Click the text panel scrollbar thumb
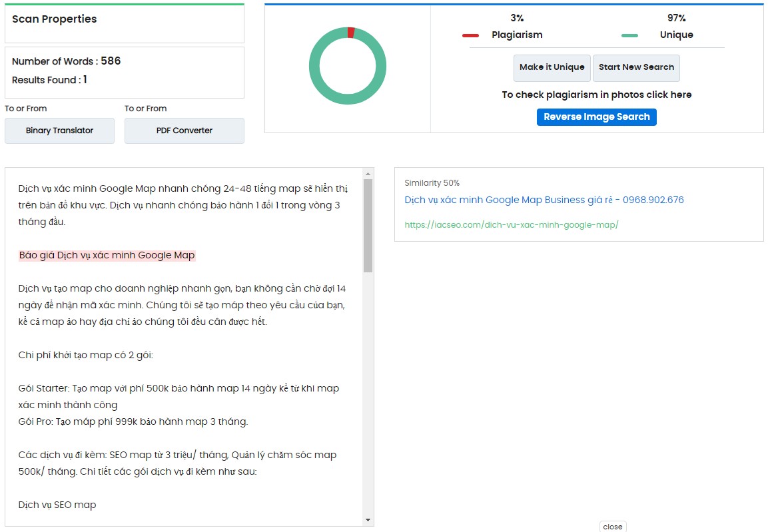Viewport: 768px width, 532px height. 368,226
